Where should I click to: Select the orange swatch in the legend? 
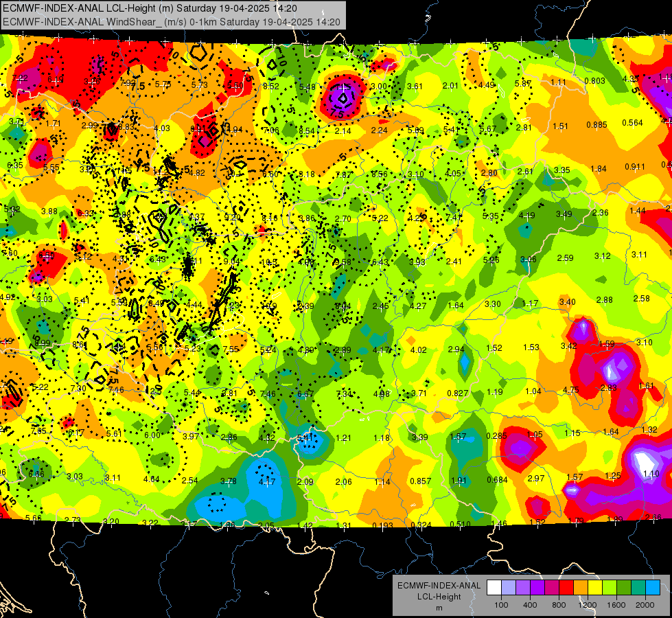(581, 588)
